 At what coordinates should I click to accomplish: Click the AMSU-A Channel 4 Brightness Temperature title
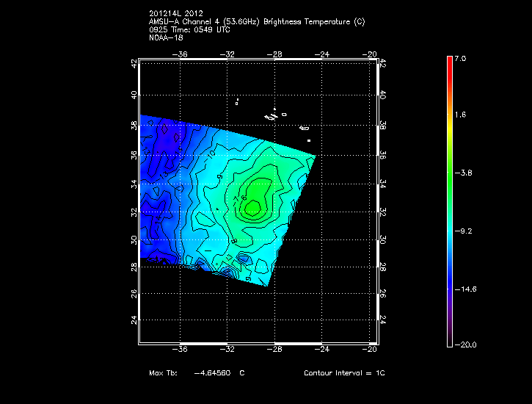click(x=257, y=22)
